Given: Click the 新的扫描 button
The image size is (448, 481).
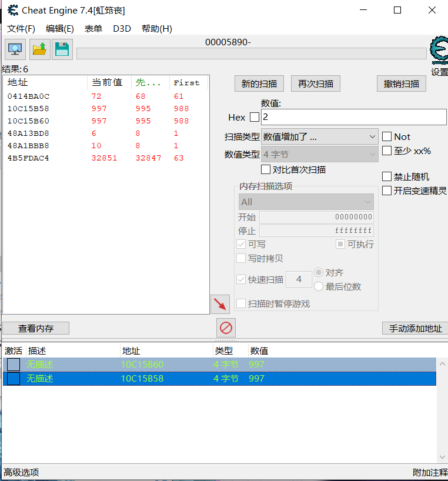Looking at the screenshot, I should click(x=259, y=83).
